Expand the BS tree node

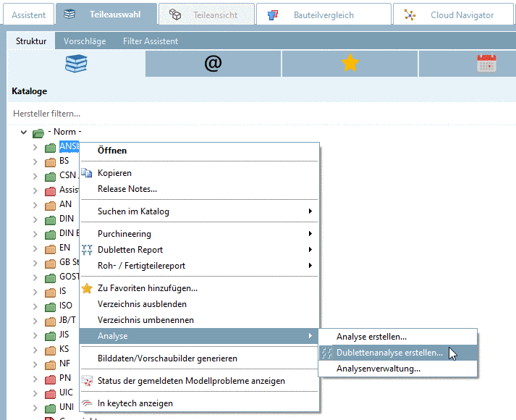pos(35,162)
